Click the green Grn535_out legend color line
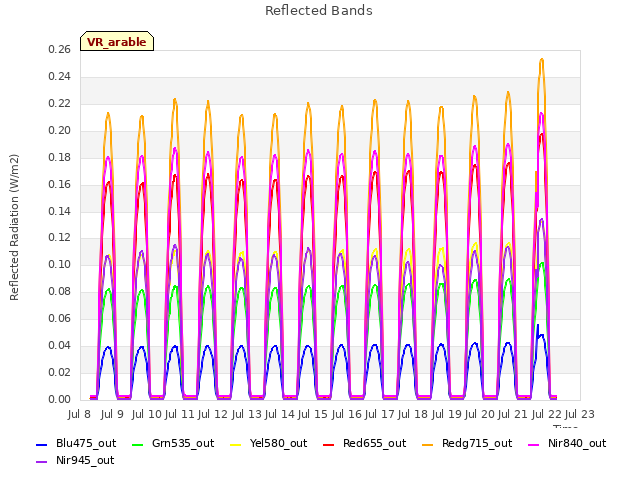 pos(138,444)
